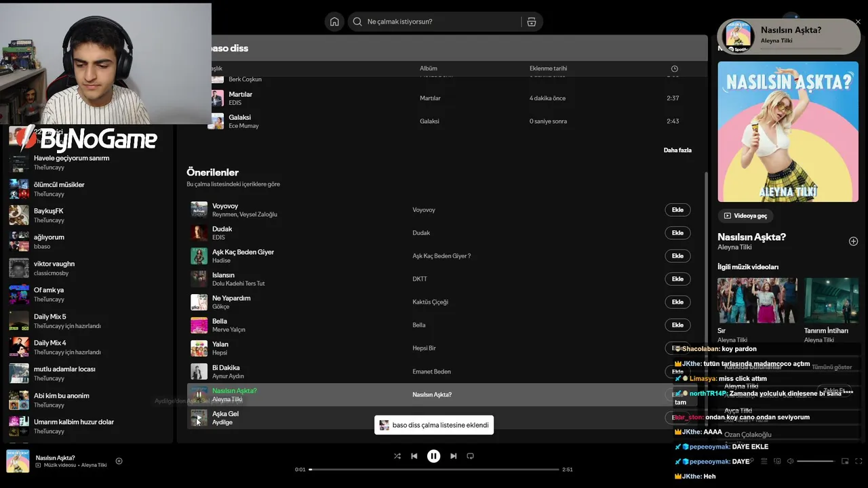The width and height of the screenshot is (868, 488).
Task: Toggle repeat mode
Action: point(470,456)
